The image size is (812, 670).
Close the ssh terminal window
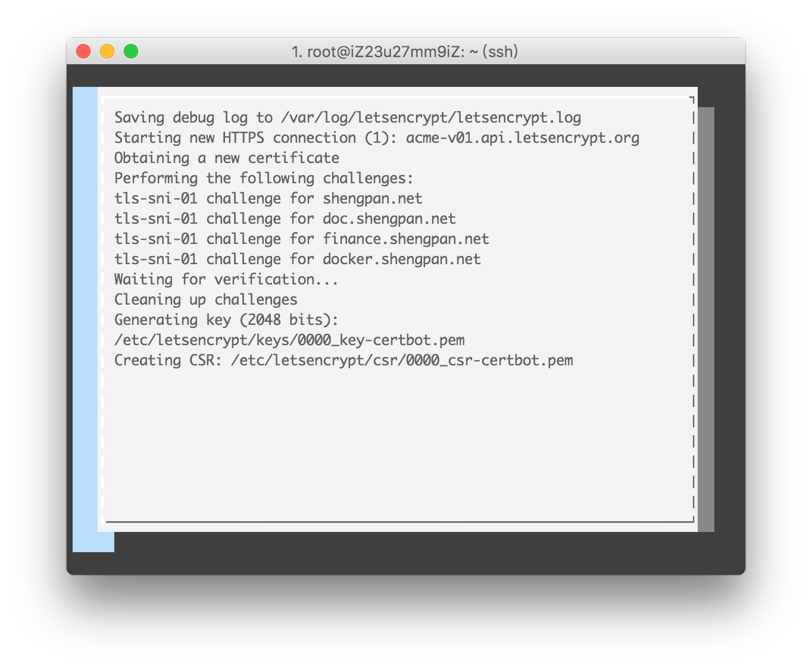pos(83,51)
